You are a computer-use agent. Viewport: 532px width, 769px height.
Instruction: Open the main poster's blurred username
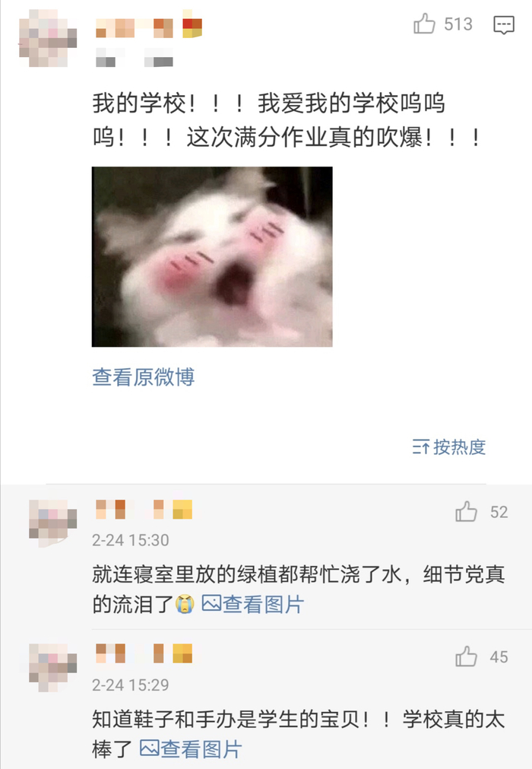coord(148,27)
